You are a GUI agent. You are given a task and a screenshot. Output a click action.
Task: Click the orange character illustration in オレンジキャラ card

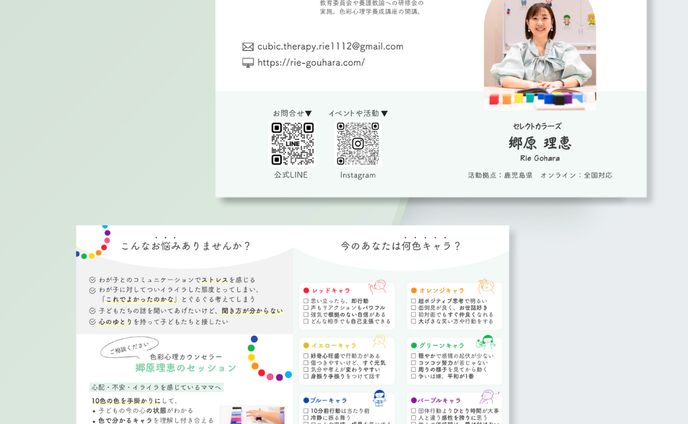point(486,286)
